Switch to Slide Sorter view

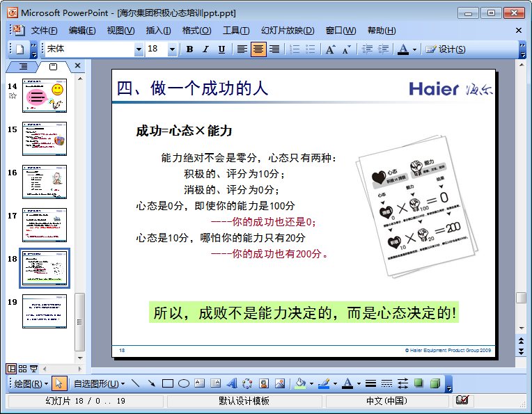22,369
